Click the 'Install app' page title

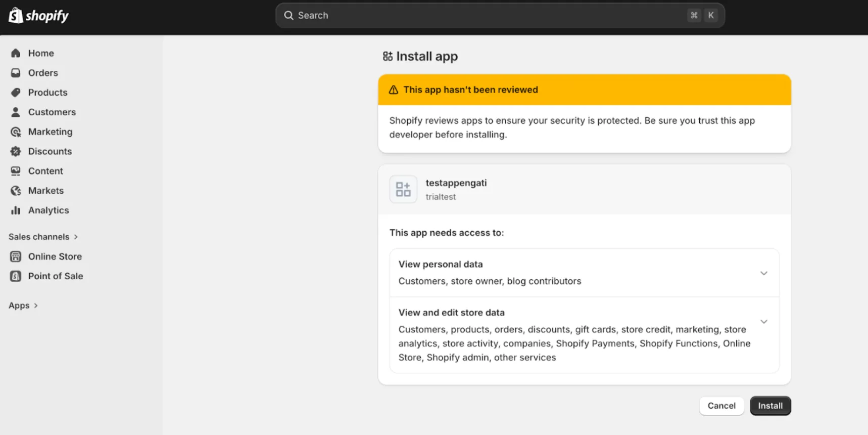click(427, 56)
